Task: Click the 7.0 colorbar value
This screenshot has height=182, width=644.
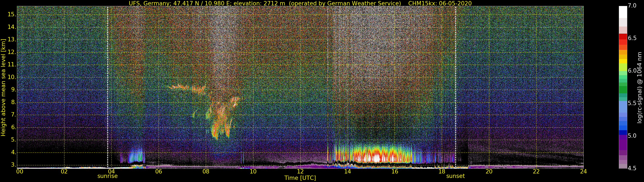Action: [x=632, y=6]
